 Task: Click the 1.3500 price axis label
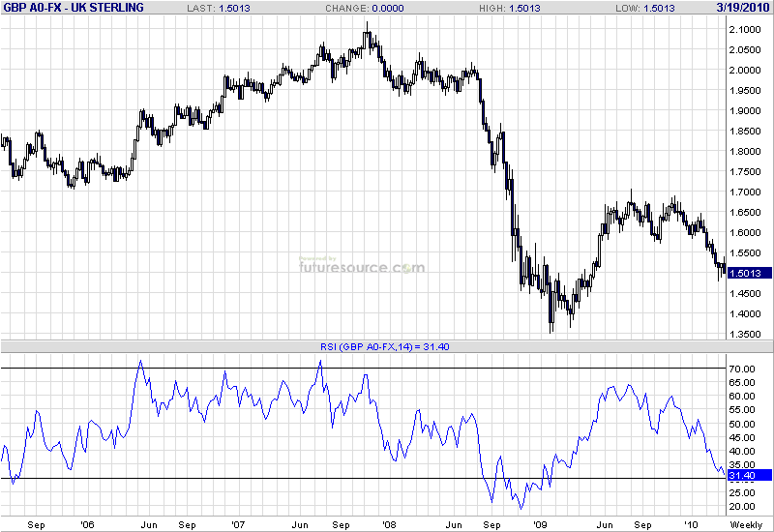[x=745, y=334]
